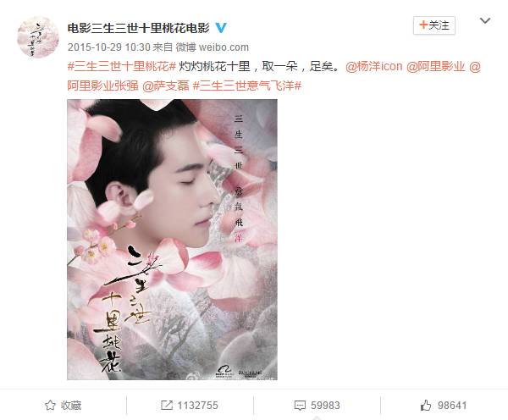Open the #三生三世十里桃花# hashtag topic
Image resolution: width=508 pixels, height=420 pixels.
[121, 67]
